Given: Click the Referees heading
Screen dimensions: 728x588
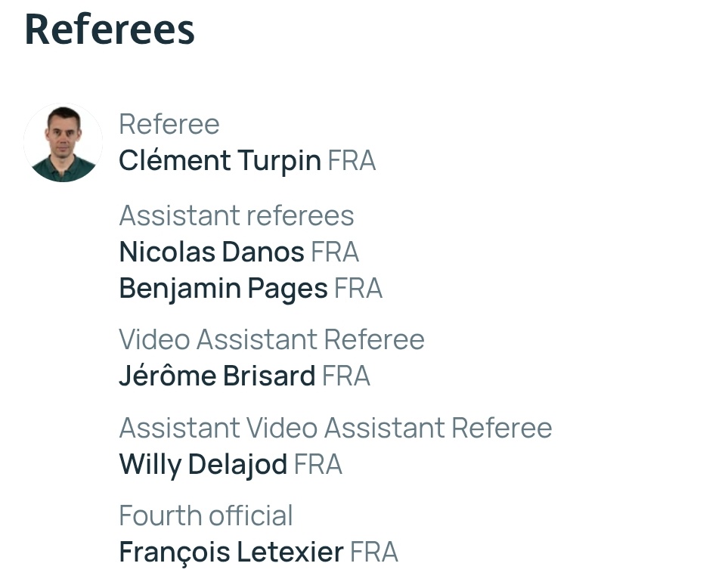Looking at the screenshot, I should (x=110, y=30).
